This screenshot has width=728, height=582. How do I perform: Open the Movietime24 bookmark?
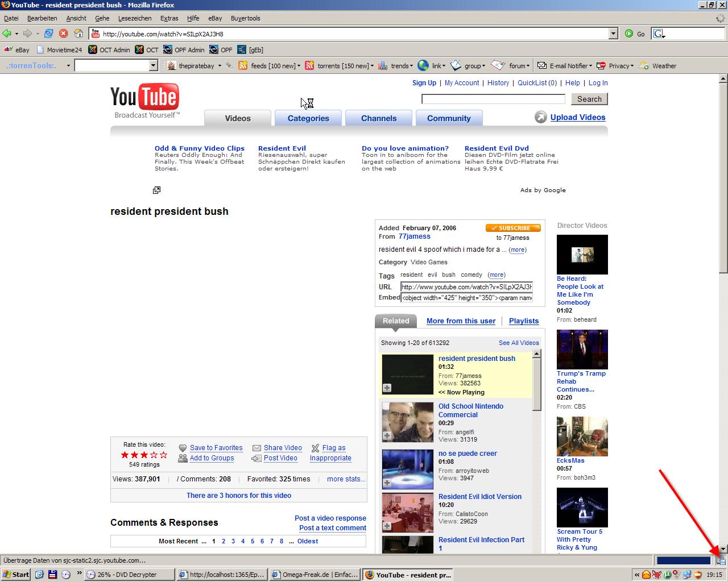pyautogui.click(x=59, y=50)
